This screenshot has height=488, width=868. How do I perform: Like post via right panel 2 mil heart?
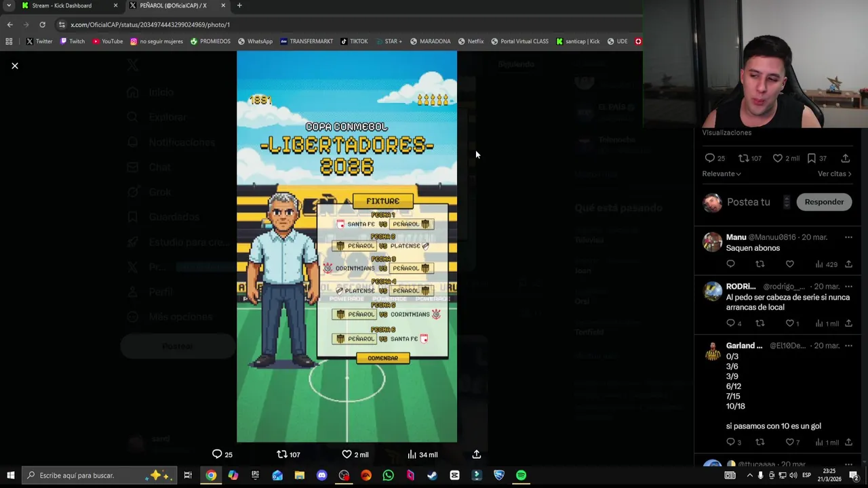click(x=778, y=158)
